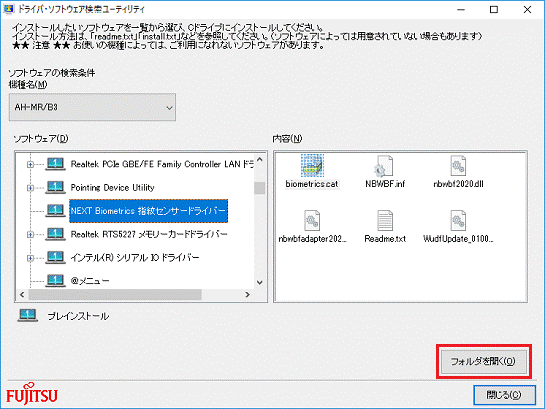Click the NBWBF.inf file name text

[385, 184]
